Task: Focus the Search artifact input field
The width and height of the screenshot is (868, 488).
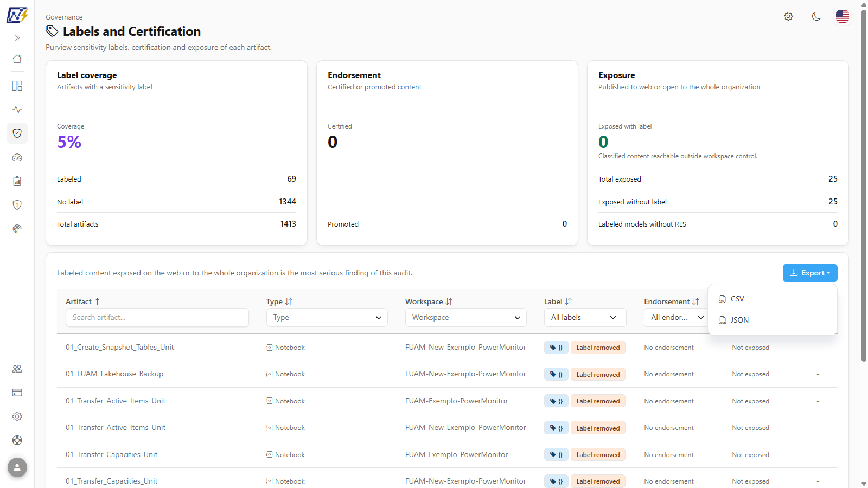Action: point(157,317)
